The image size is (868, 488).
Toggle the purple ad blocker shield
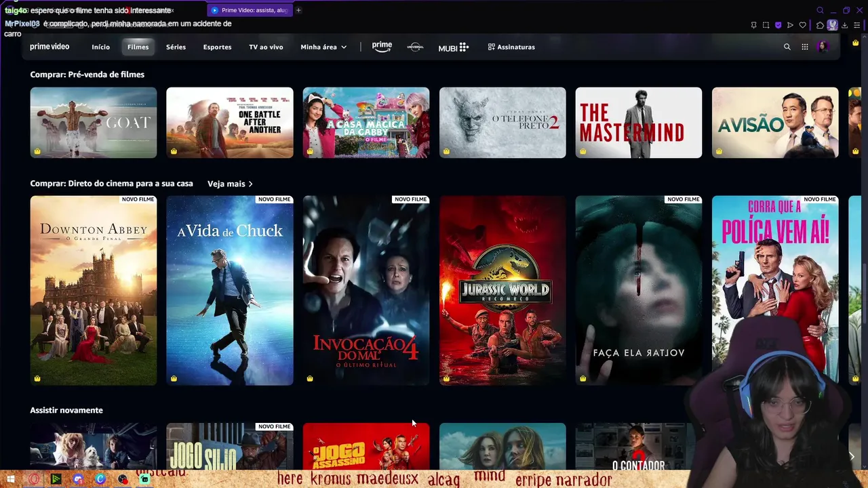tap(778, 25)
